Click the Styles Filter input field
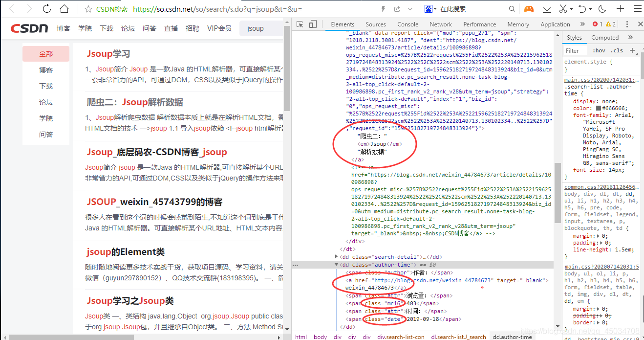The height and width of the screenshot is (340, 644). 576,50
